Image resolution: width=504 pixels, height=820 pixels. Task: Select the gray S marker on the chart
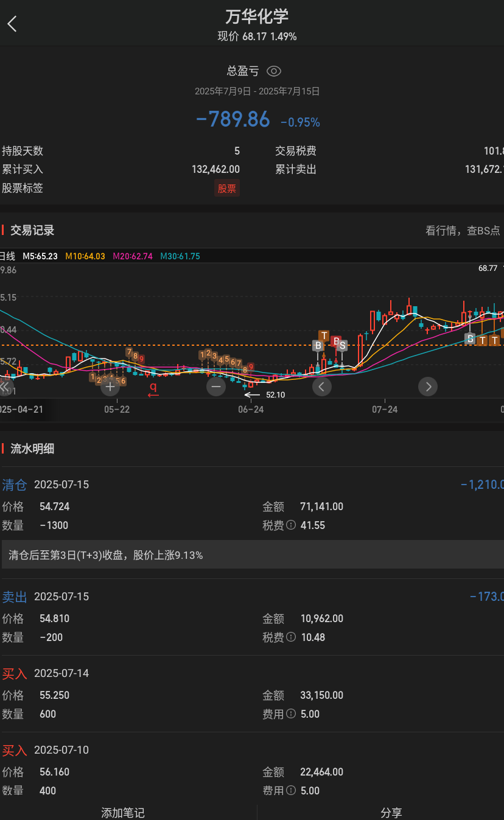coord(343,346)
